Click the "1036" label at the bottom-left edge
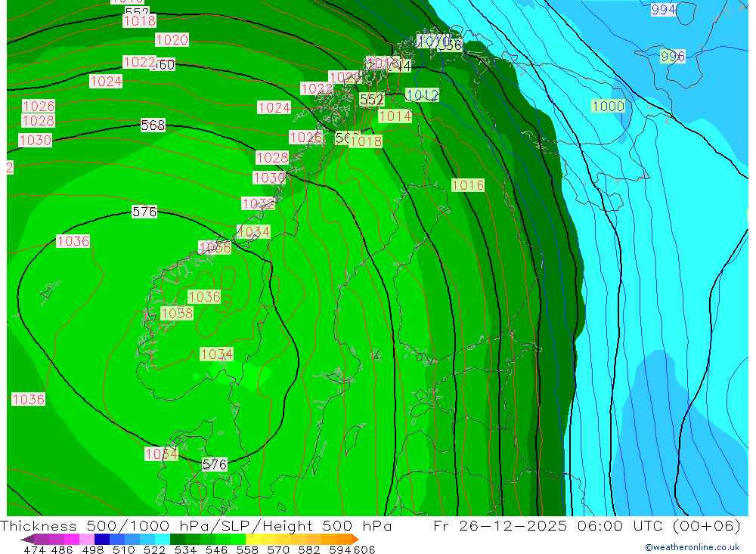The image size is (756, 554). click(28, 399)
